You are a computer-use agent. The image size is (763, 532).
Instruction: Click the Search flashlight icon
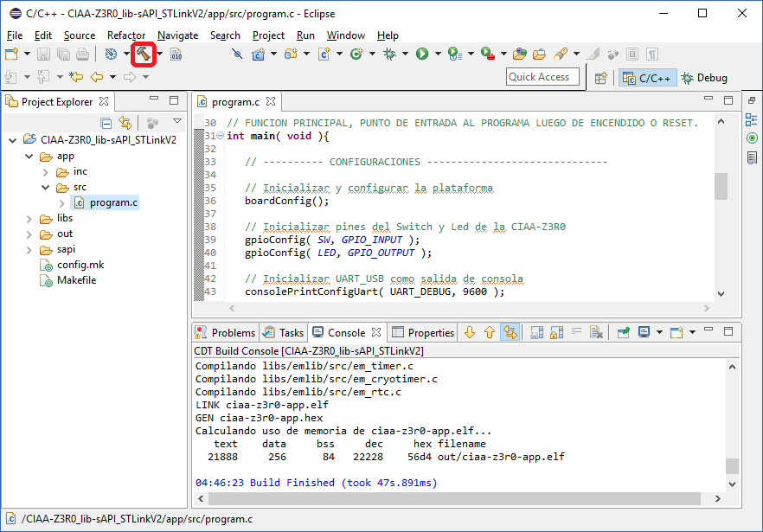pyautogui.click(x=561, y=54)
